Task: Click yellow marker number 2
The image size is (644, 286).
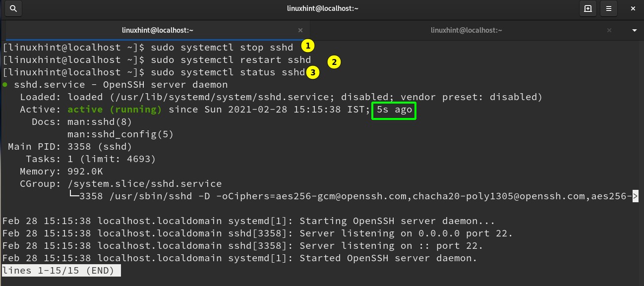Action: [x=334, y=62]
